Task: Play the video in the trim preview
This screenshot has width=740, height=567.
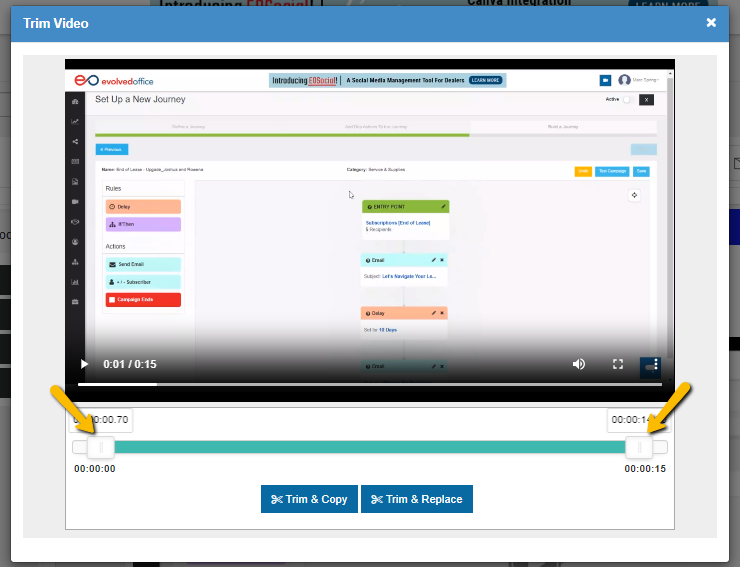Action: 84,364
